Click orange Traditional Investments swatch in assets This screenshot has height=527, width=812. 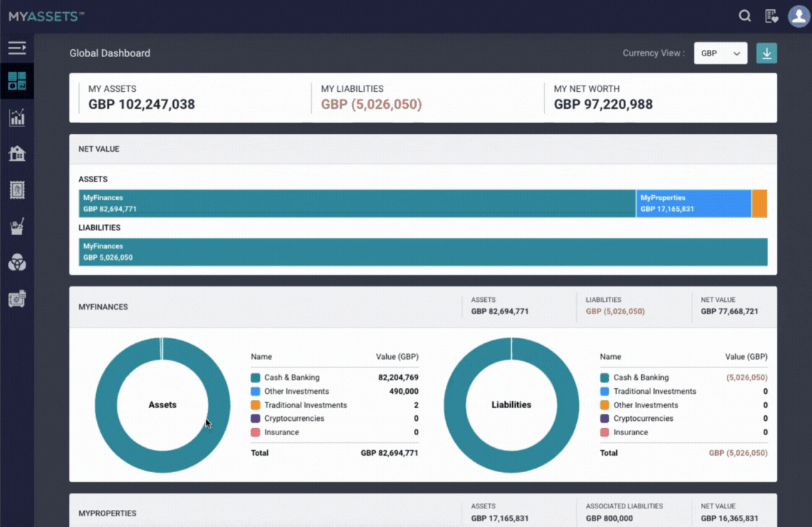pyautogui.click(x=255, y=405)
